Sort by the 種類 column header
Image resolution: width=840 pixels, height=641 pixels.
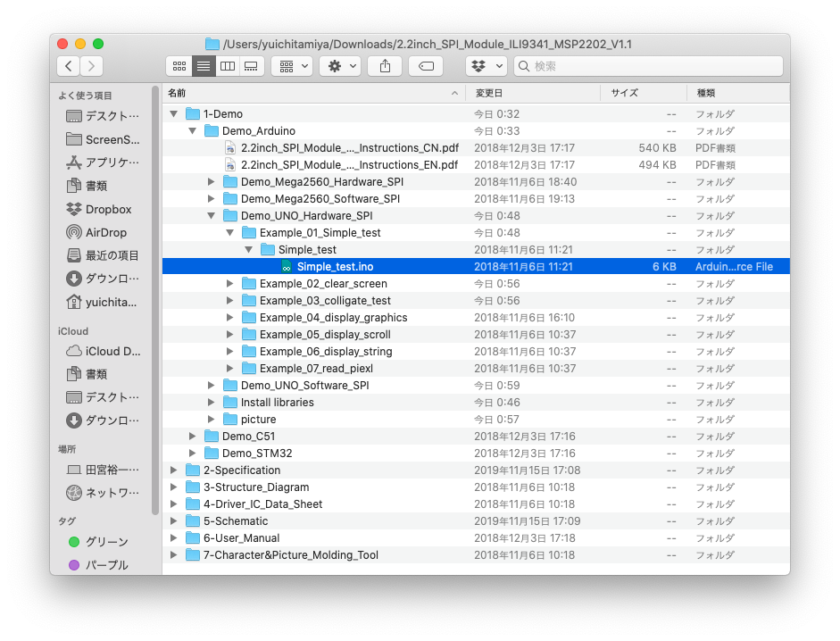click(738, 93)
